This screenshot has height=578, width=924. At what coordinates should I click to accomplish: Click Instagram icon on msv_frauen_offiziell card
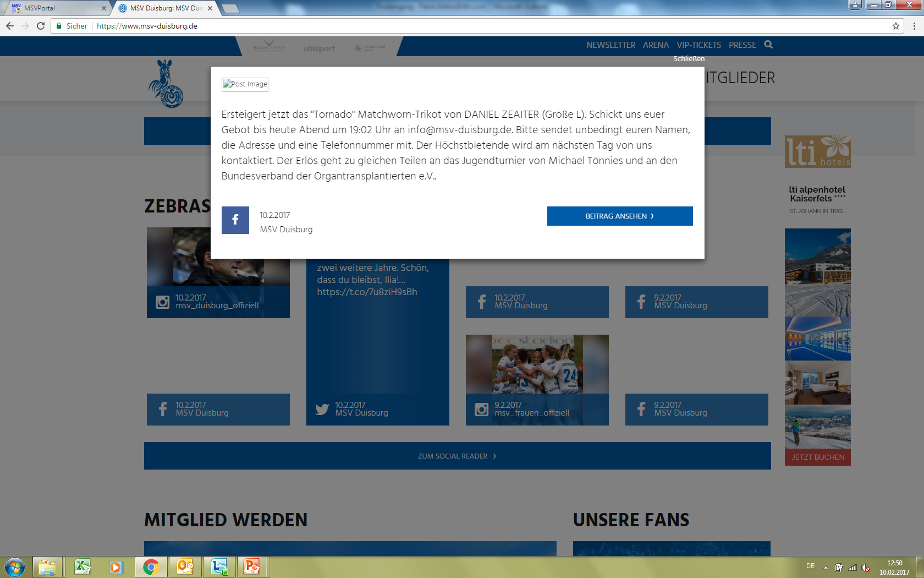click(x=482, y=410)
